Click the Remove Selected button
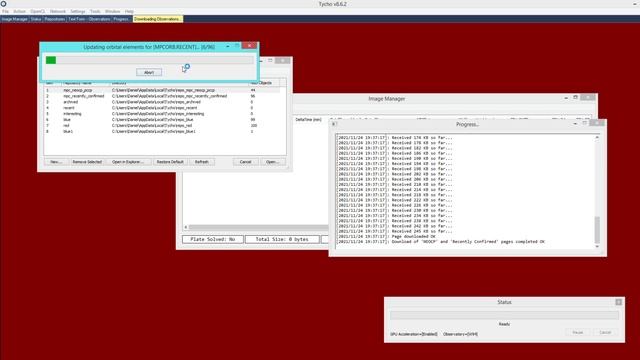Screen dimensions: 640x360 pyautogui.click(x=87, y=162)
